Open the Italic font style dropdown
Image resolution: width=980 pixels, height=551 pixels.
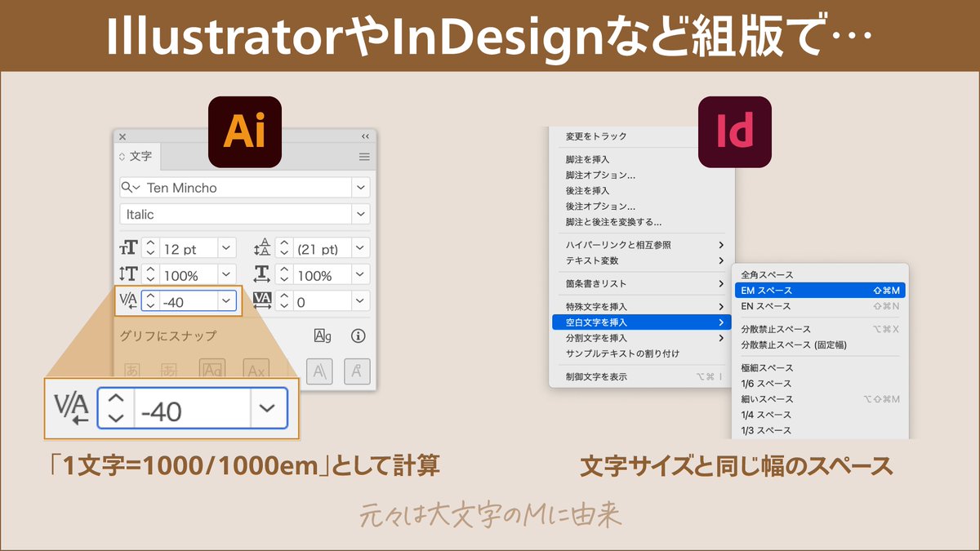tap(361, 214)
